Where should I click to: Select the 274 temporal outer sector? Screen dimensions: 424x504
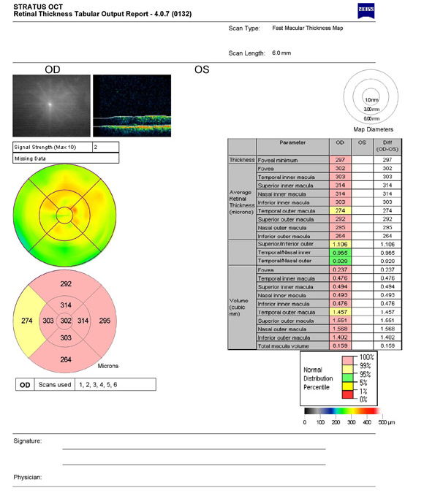click(x=27, y=321)
